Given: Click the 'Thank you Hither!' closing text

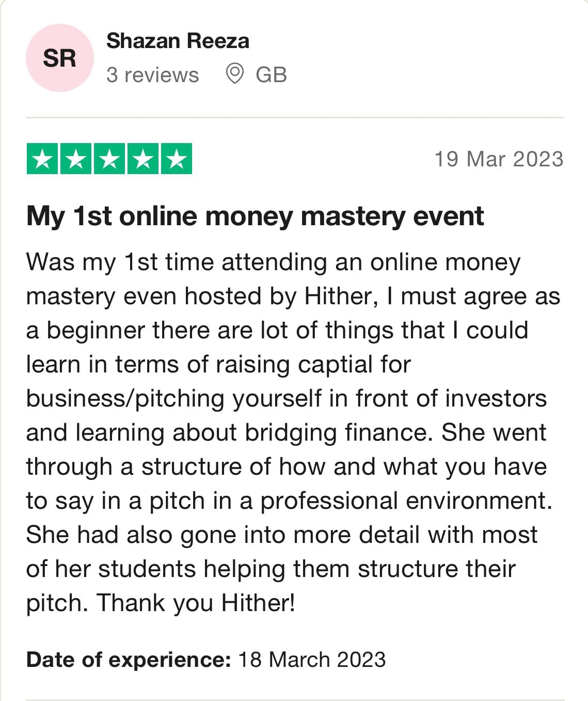Looking at the screenshot, I should 196,603.
